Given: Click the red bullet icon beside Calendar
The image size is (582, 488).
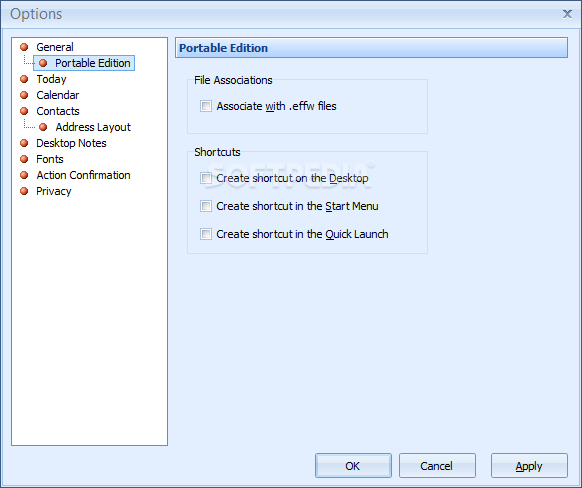Looking at the screenshot, I should (24, 95).
